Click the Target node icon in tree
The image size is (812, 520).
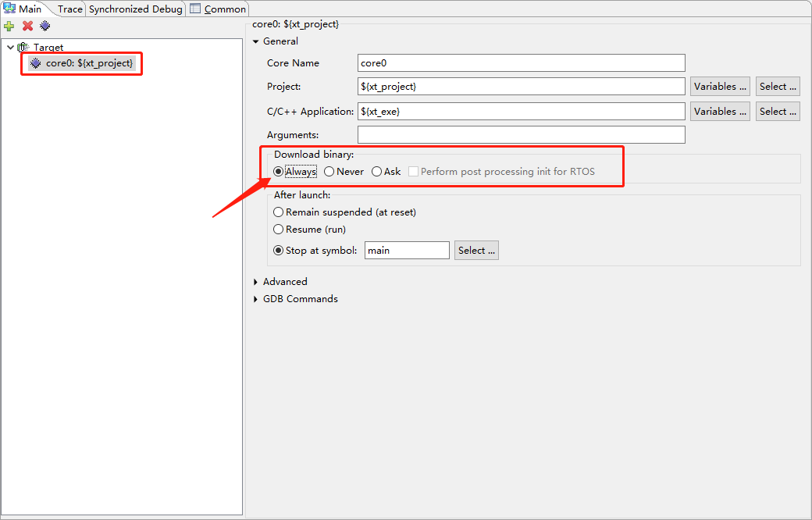[23, 48]
